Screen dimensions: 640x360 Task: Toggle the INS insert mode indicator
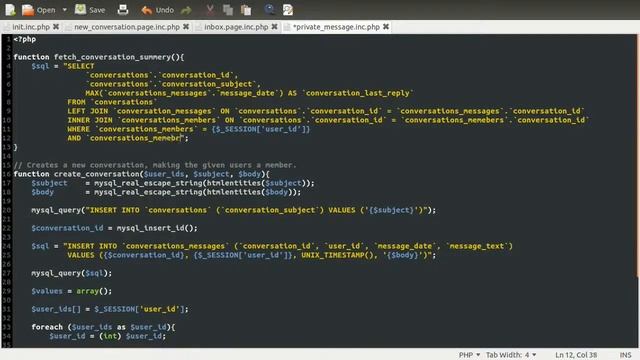(x=625, y=355)
